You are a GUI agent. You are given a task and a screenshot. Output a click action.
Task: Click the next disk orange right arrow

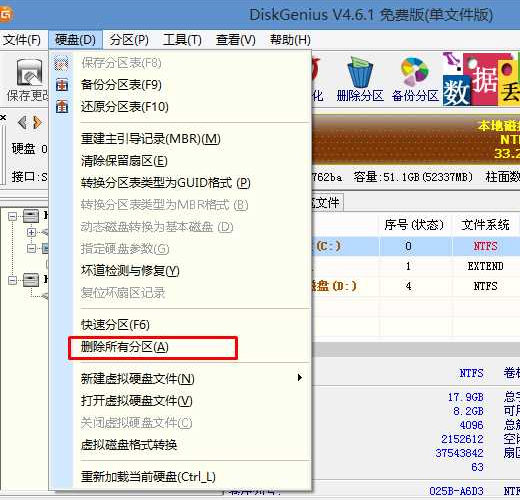[x=37, y=123]
